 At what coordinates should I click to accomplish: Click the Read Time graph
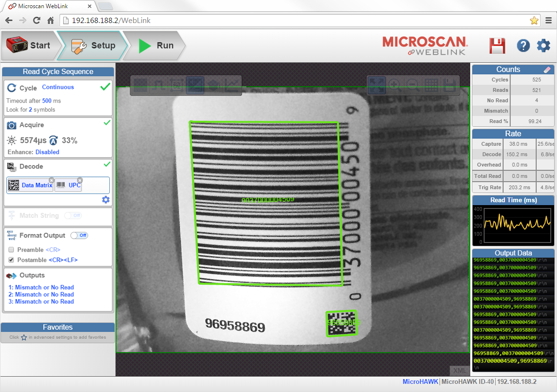pos(513,226)
